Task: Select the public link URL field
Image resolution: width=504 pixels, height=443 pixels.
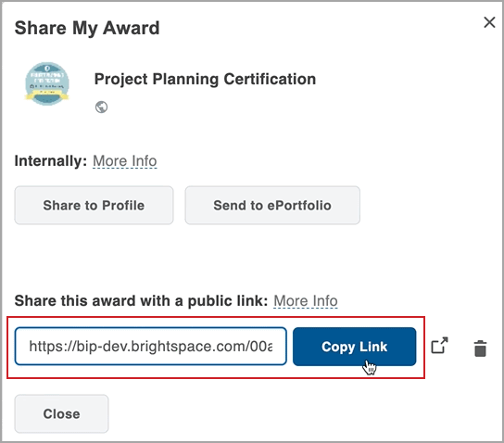Action: pos(150,347)
